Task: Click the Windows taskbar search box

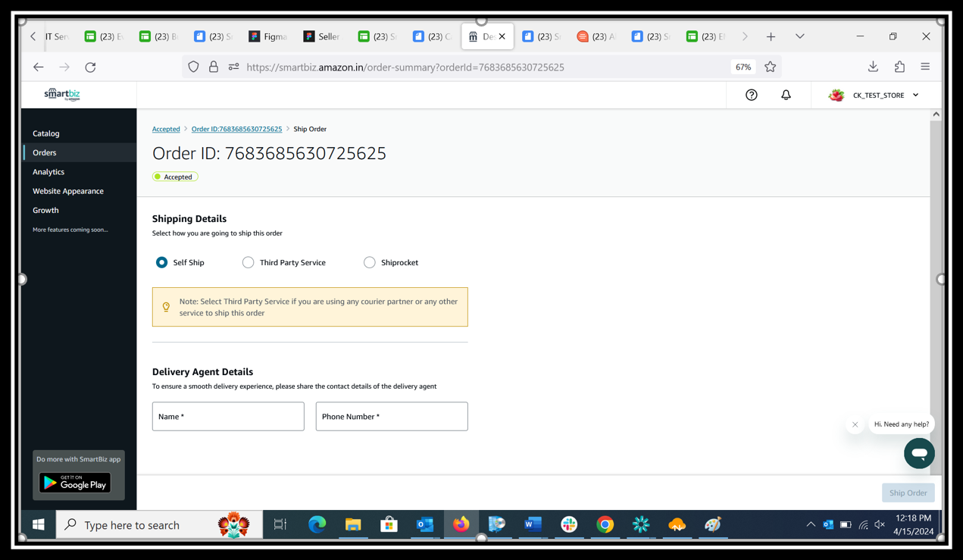Action: click(159, 524)
